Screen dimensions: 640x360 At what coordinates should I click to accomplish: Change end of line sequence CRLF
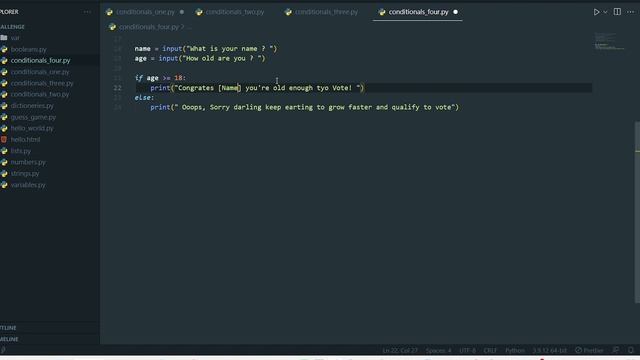tap(490, 351)
